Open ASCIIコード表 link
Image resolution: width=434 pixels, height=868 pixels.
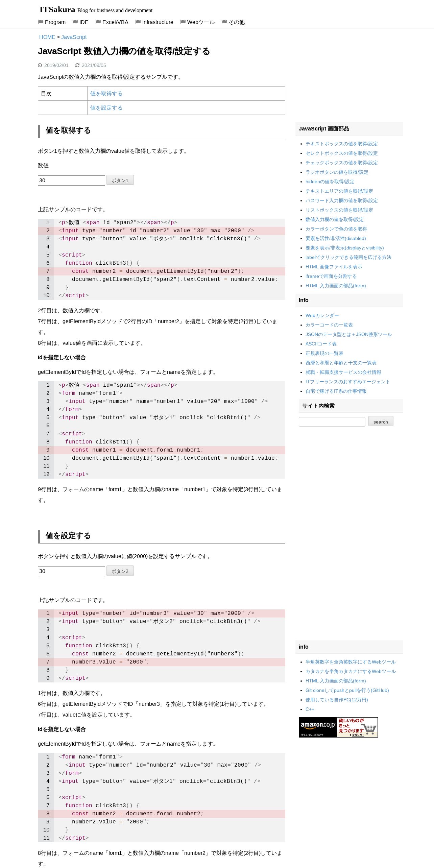tap(321, 344)
